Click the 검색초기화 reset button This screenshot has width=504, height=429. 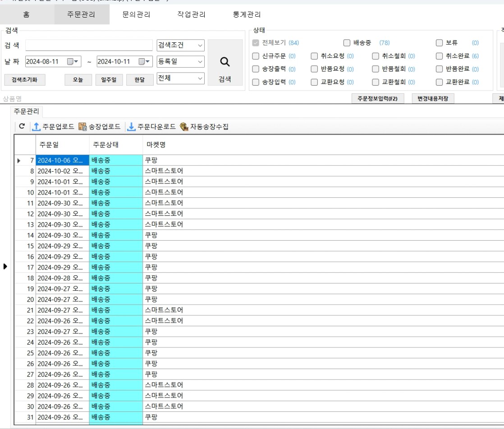[24, 80]
